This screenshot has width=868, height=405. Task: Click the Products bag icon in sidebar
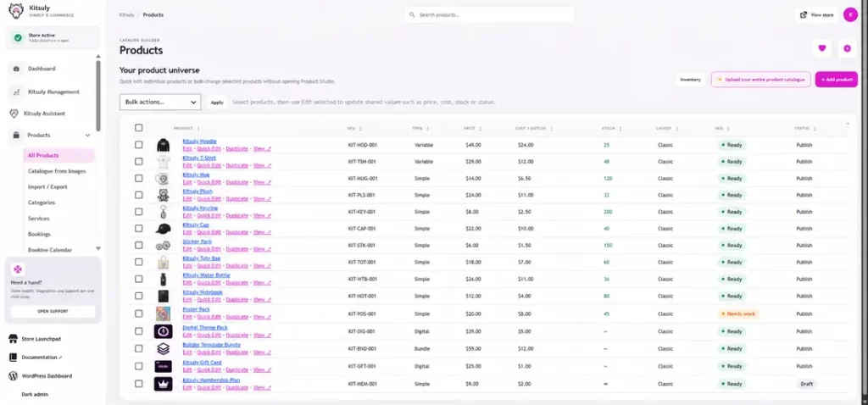pyautogui.click(x=17, y=135)
